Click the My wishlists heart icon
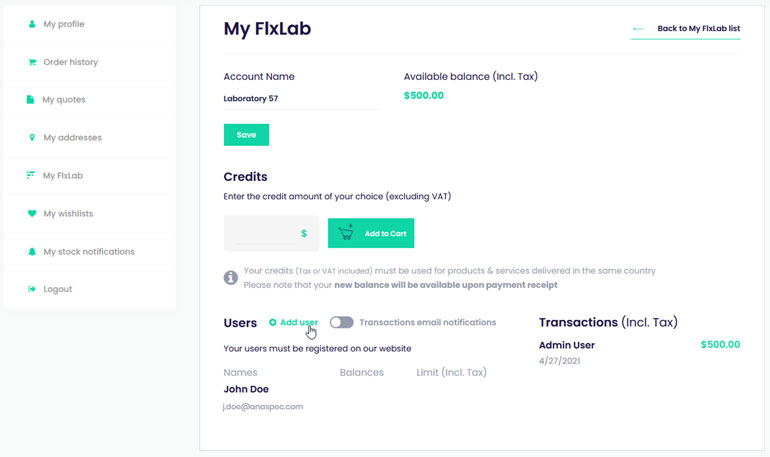 (32, 214)
